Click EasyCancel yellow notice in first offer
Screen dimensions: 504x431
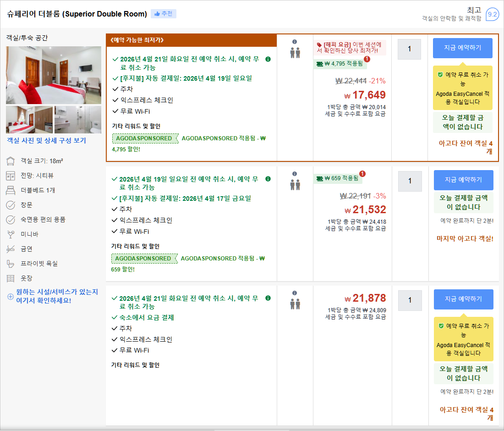click(463, 88)
